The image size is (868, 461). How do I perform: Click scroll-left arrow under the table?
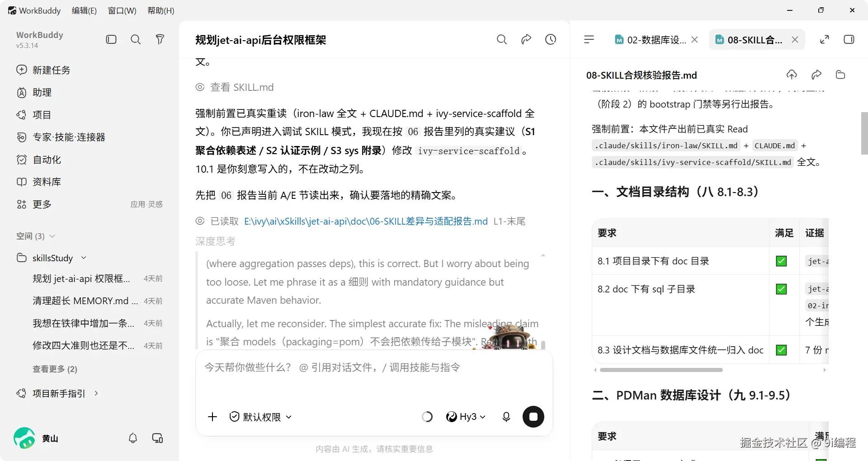pyautogui.click(x=595, y=370)
